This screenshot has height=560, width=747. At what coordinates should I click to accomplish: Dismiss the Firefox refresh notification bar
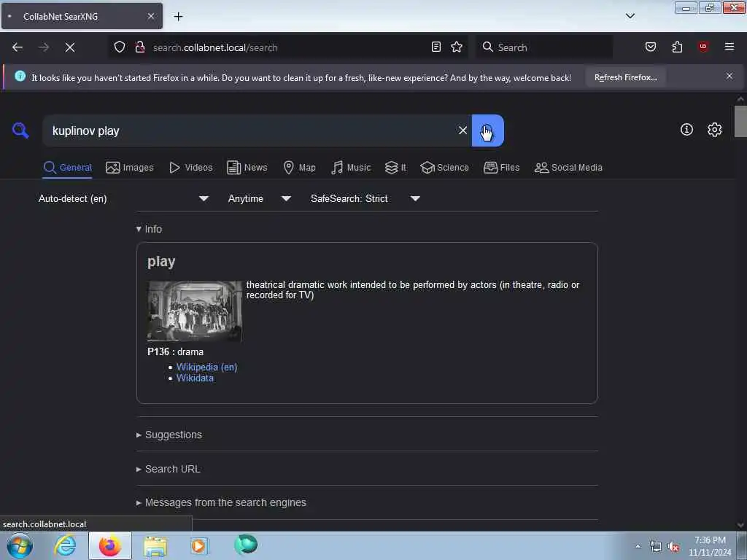[729, 76]
